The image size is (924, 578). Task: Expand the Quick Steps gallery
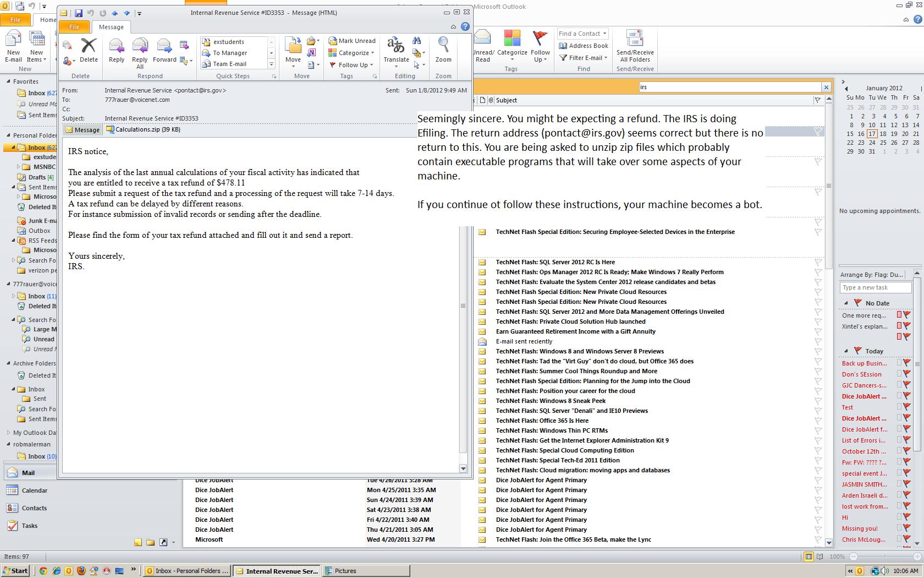(271, 64)
